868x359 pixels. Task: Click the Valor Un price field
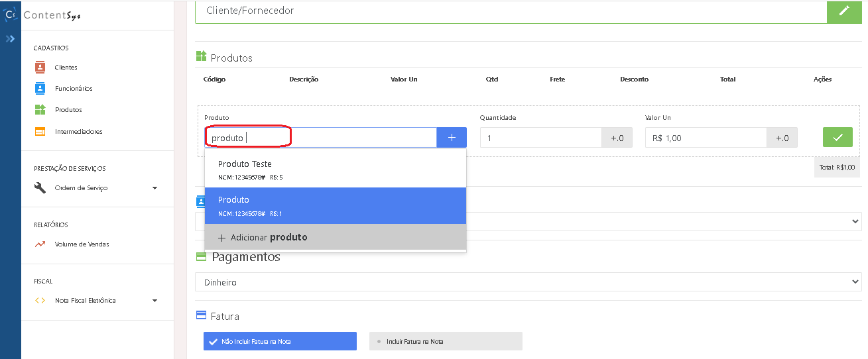(x=706, y=138)
